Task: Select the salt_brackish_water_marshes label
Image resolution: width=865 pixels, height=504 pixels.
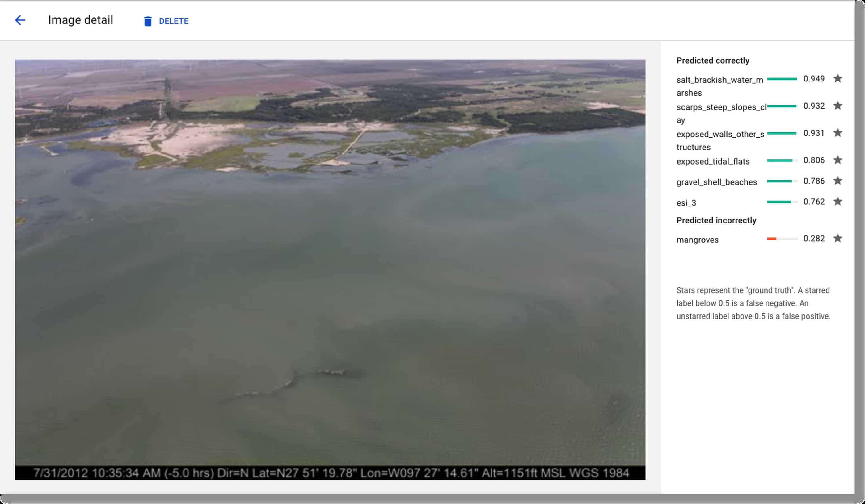Action: [720, 86]
